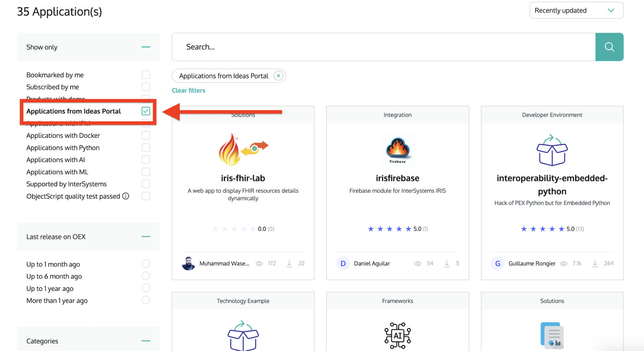Select Up to 1 year ago

click(146, 288)
